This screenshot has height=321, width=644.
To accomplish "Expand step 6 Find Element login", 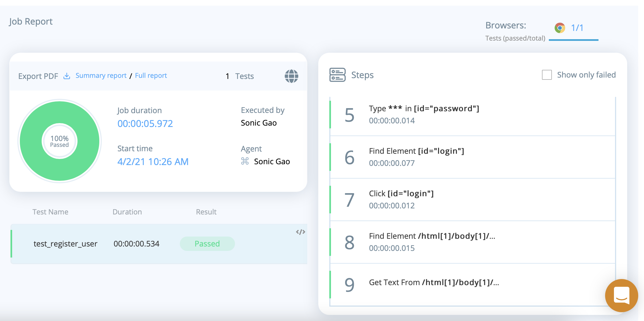I will click(416, 157).
